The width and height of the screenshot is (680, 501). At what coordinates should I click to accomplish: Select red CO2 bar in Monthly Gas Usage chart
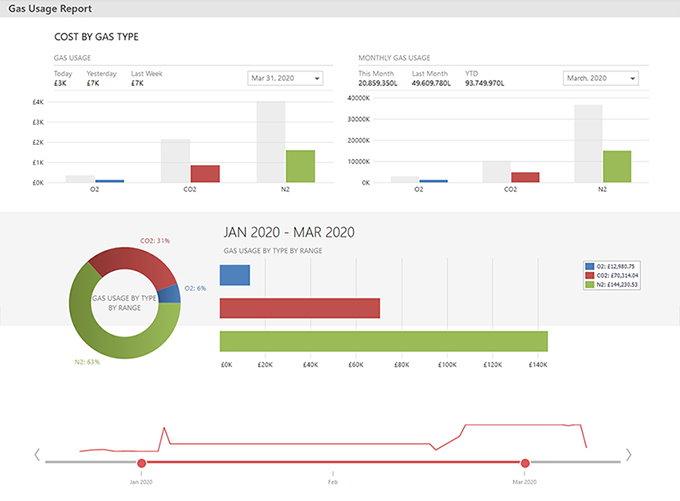(x=525, y=177)
